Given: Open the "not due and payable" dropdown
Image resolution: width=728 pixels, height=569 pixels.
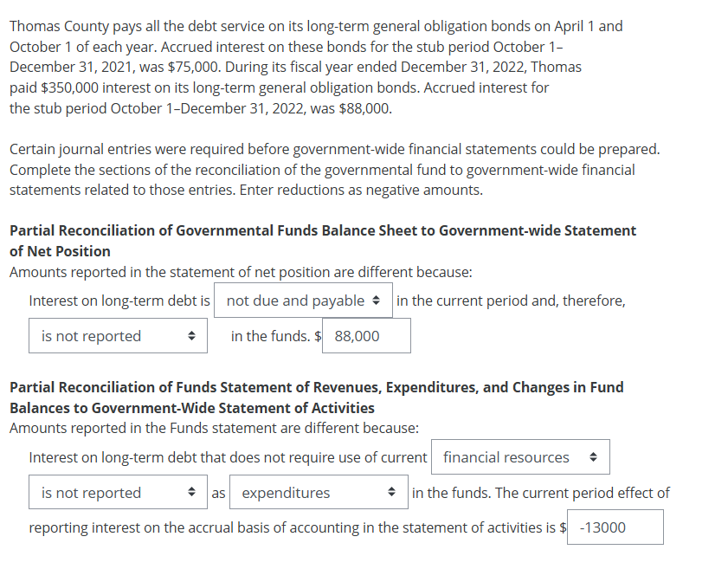Looking at the screenshot, I should click(x=302, y=301).
